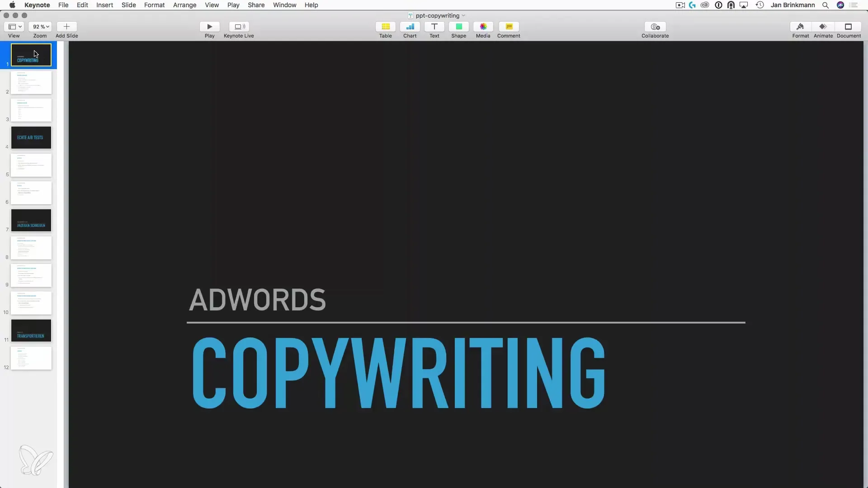Open the Edit menu
The image size is (868, 488).
82,5
